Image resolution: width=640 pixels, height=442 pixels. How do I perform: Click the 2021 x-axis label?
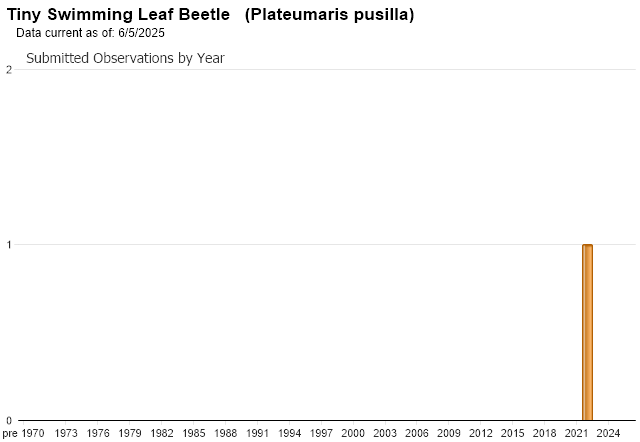[576, 433]
